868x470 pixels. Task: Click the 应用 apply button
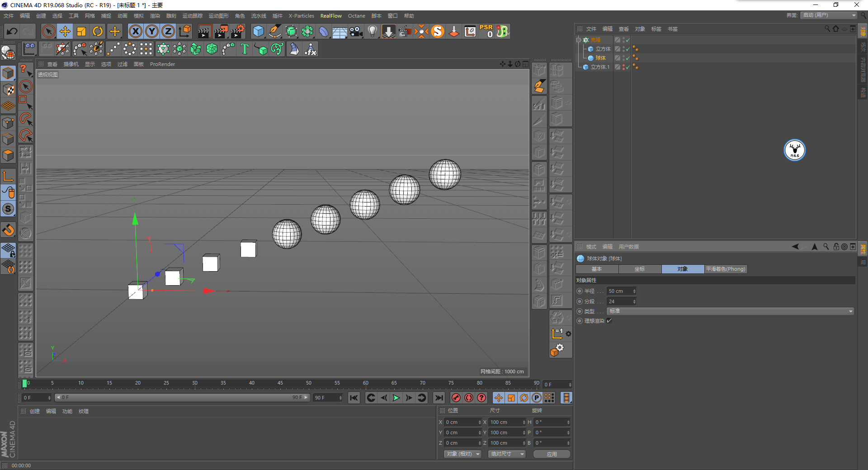[552, 454]
